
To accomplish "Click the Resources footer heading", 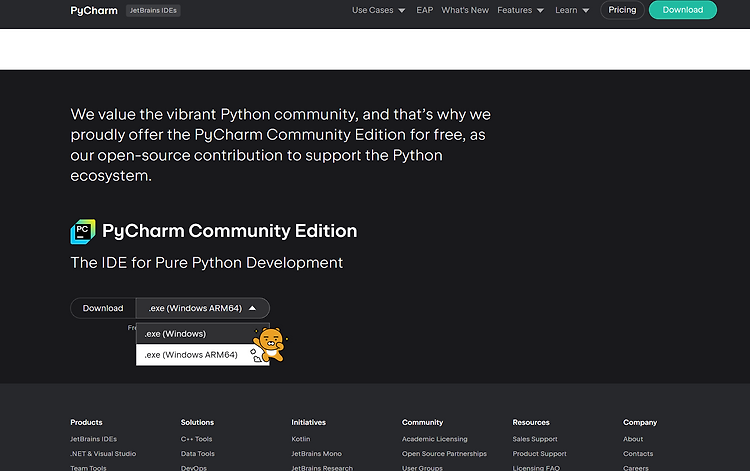I will point(531,422).
